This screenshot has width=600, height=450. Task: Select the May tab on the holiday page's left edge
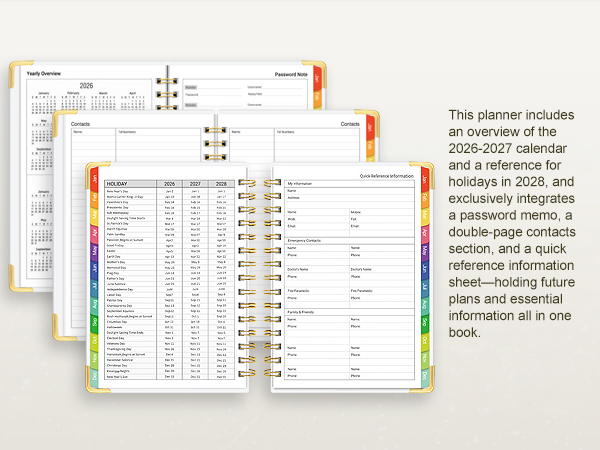[94, 251]
